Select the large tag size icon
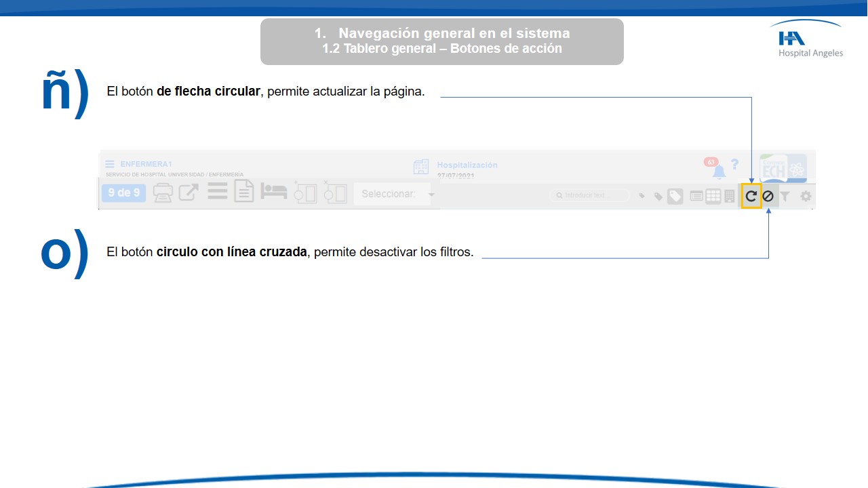The width and height of the screenshot is (868, 488). 675,197
